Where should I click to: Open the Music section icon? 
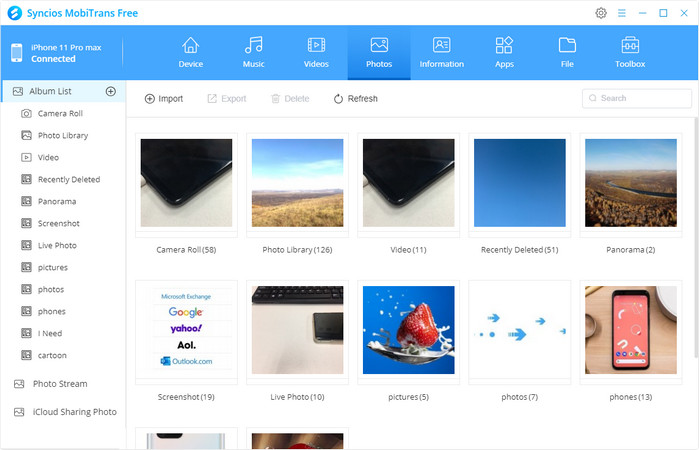253,45
